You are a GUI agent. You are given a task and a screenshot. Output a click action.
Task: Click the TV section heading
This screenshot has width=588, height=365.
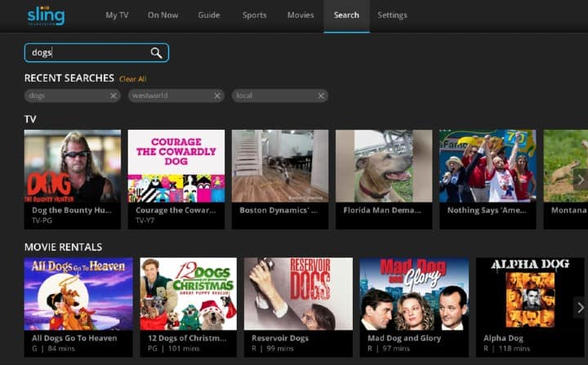pos(30,119)
